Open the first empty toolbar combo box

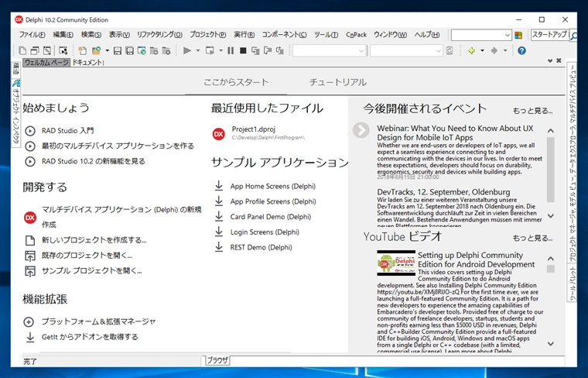(x=329, y=50)
